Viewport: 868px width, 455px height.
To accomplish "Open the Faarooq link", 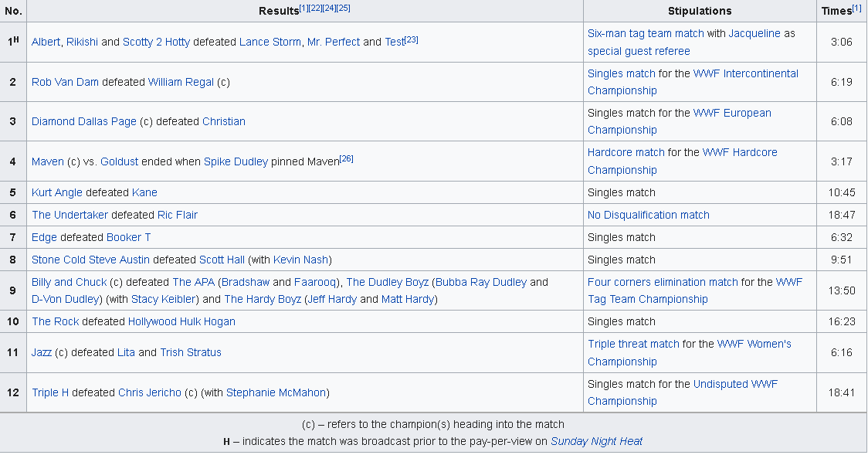I will [x=314, y=282].
